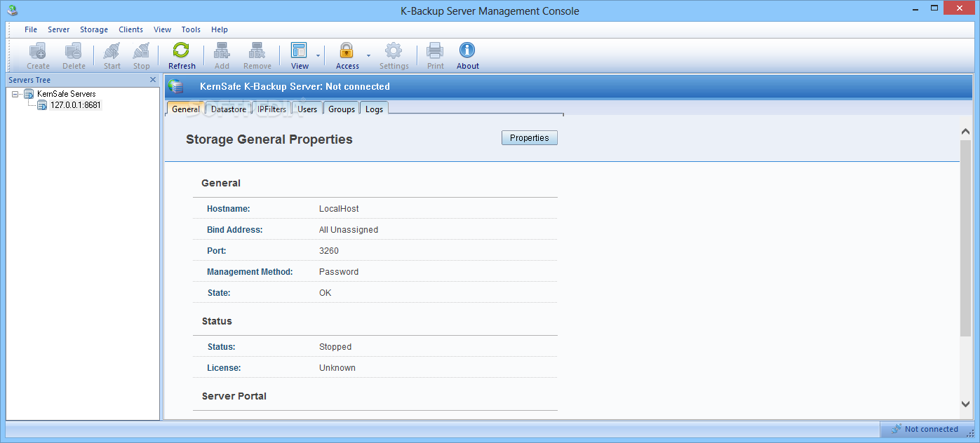This screenshot has width=980, height=443.
Task: Open the Help menu
Action: point(220,29)
